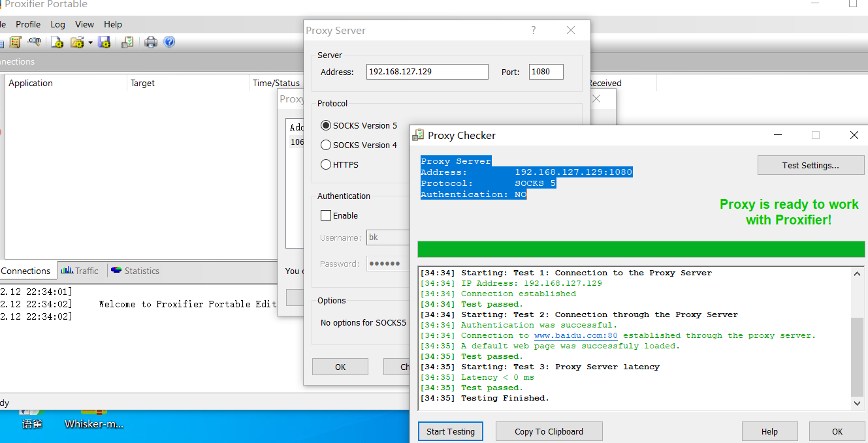Click OK in the Proxy Checker window

[x=837, y=431]
